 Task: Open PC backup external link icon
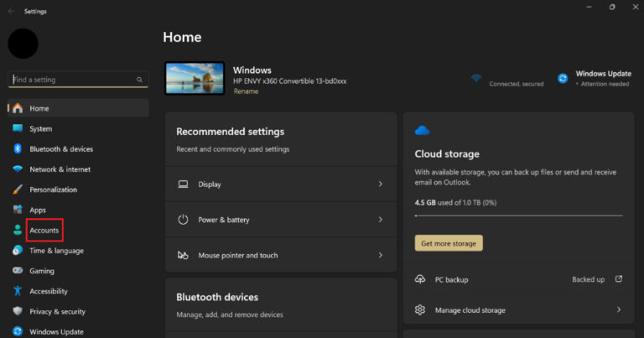pyautogui.click(x=619, y=279)
